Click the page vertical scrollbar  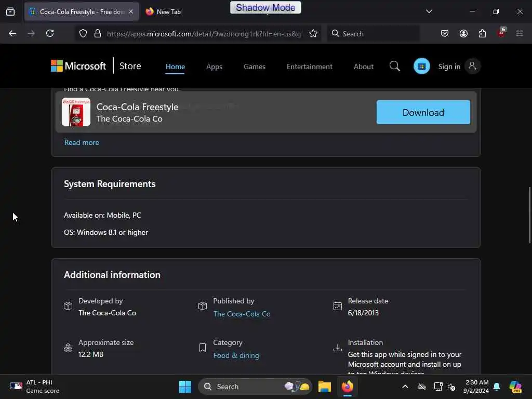click(x=529, y=215)
